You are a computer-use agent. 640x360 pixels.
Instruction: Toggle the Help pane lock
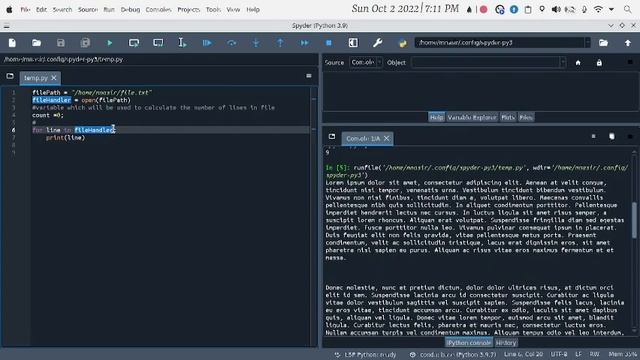(599, 62)
